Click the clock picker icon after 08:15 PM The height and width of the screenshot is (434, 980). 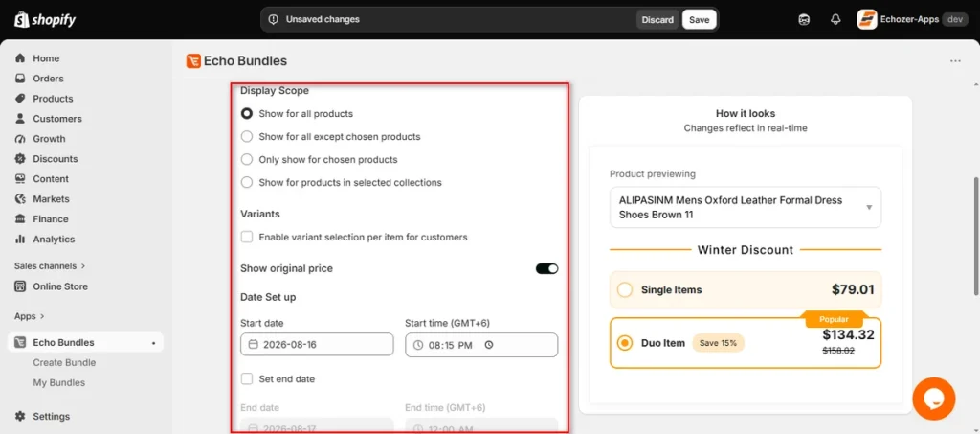(489, 345)
